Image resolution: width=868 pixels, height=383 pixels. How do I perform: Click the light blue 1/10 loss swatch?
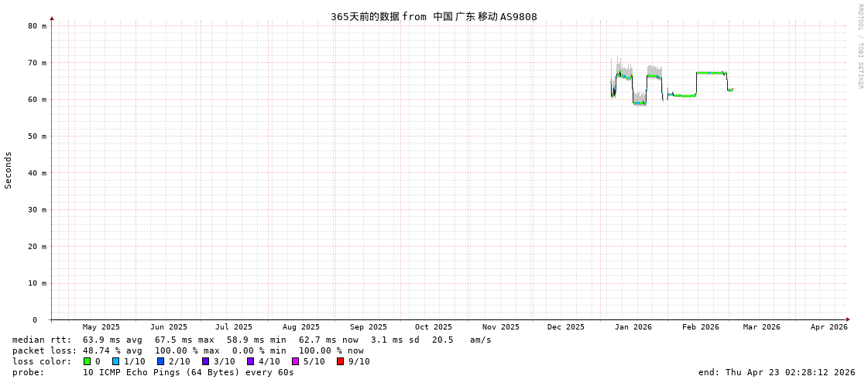(x=116, y=361)
